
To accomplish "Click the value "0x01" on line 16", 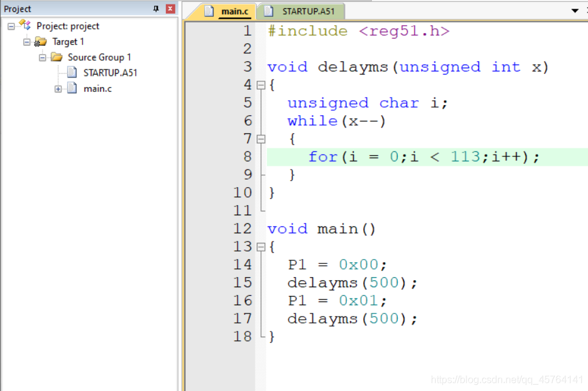I will [359, 301].
